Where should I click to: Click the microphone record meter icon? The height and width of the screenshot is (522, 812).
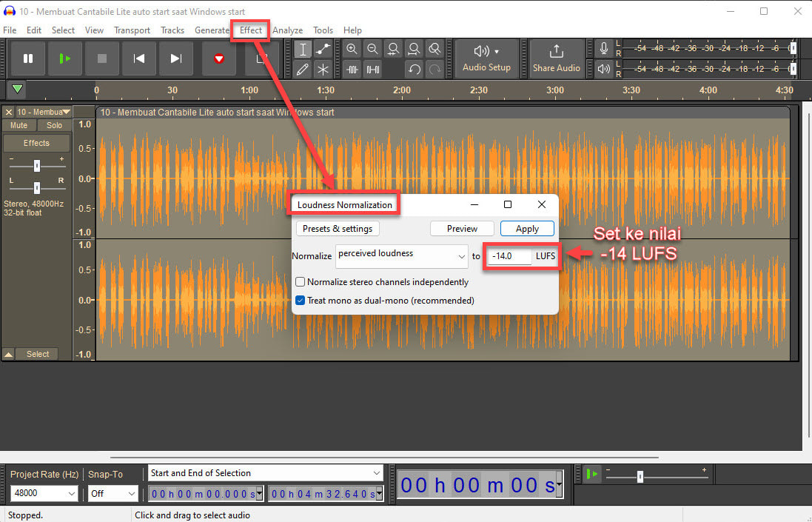[x=603, y=49]
